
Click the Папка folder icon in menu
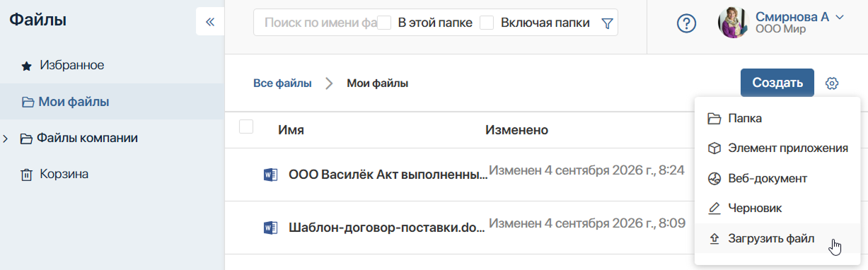(x=714, y=119)
